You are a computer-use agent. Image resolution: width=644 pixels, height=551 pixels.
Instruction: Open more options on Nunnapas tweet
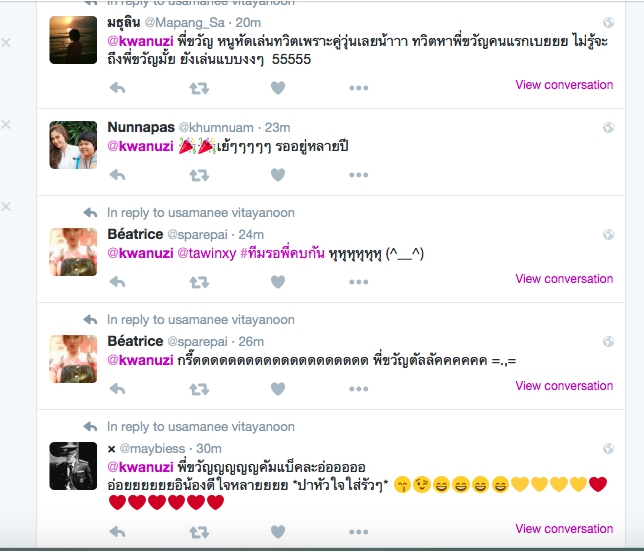(359, 175)
